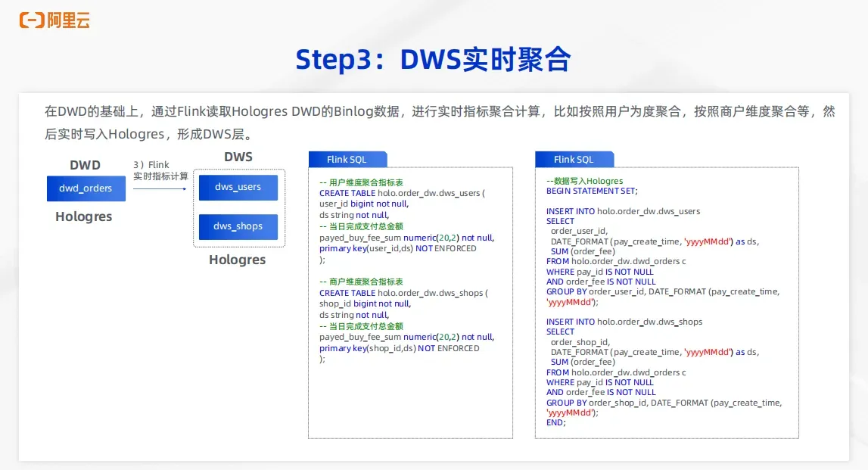The image size is (868, 470).
Task: Open the Flink SQL tab above INSERT INTO code
Action: 574,160
